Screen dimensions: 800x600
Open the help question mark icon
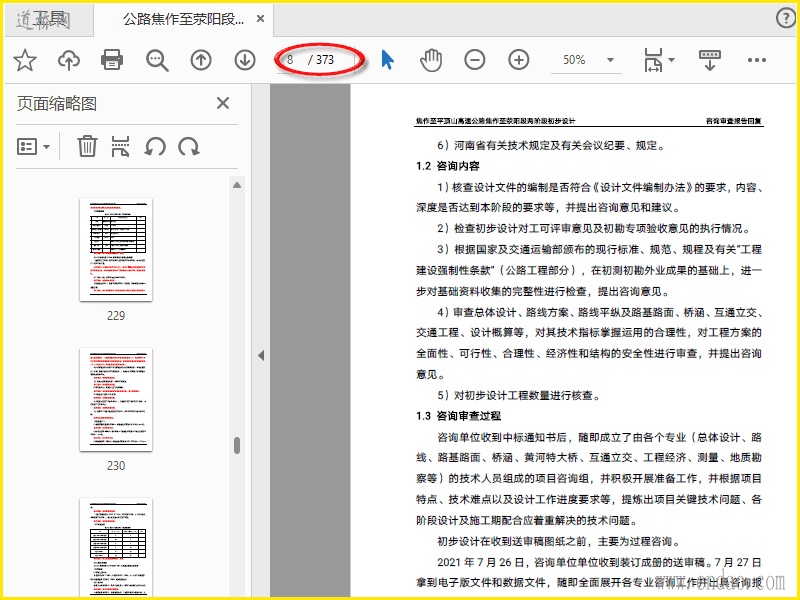click(x=786, y=18)
